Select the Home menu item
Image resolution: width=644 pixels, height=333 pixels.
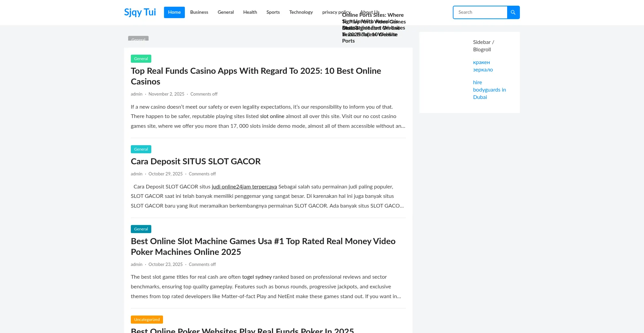174,12
